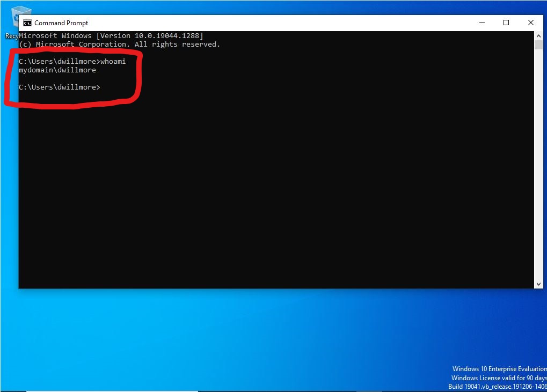Click the scrollbar down arrow
This screenshot has height=392, width=547.
point(538,284)
